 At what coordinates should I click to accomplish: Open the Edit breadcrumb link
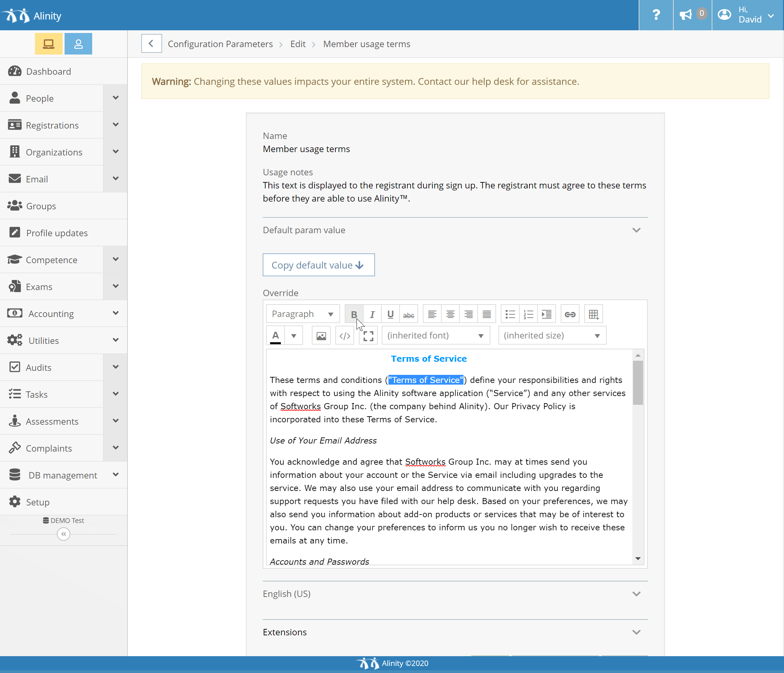tap(298, 44)
